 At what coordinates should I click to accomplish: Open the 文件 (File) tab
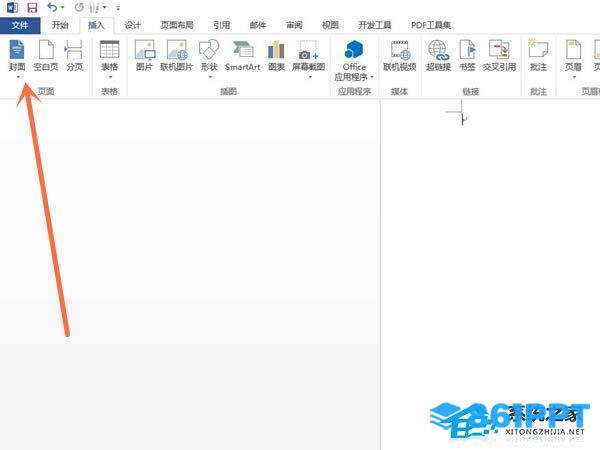(x=20, y=25)
